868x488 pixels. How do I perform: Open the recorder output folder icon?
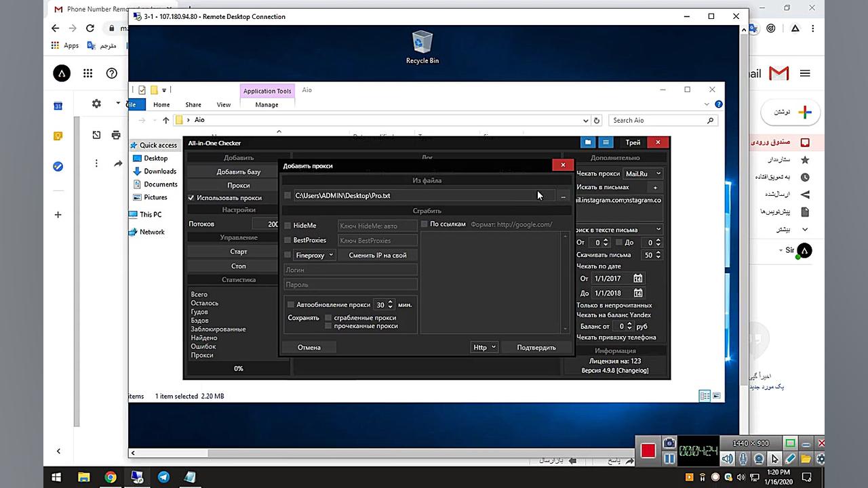(x=806, y=459)
